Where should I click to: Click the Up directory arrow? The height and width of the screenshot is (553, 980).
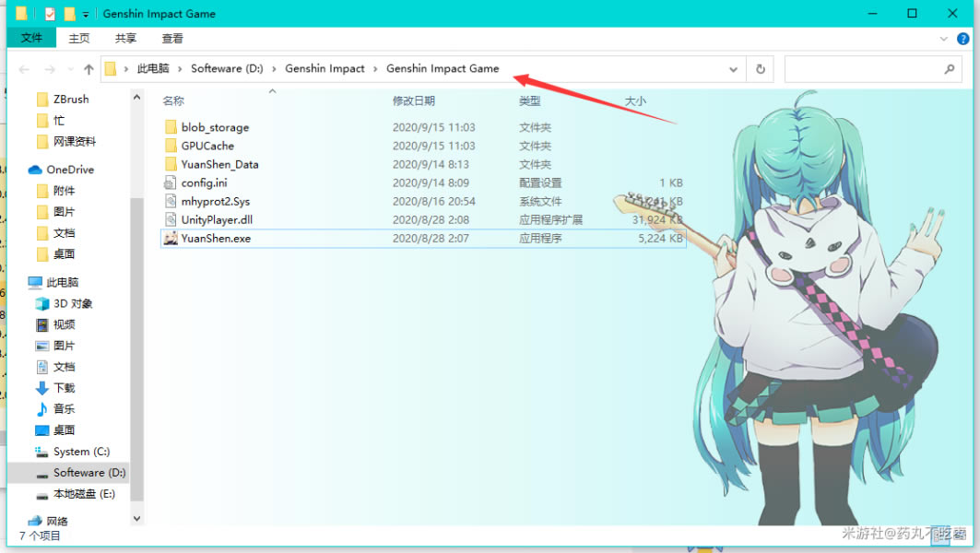tap(89, 69)
